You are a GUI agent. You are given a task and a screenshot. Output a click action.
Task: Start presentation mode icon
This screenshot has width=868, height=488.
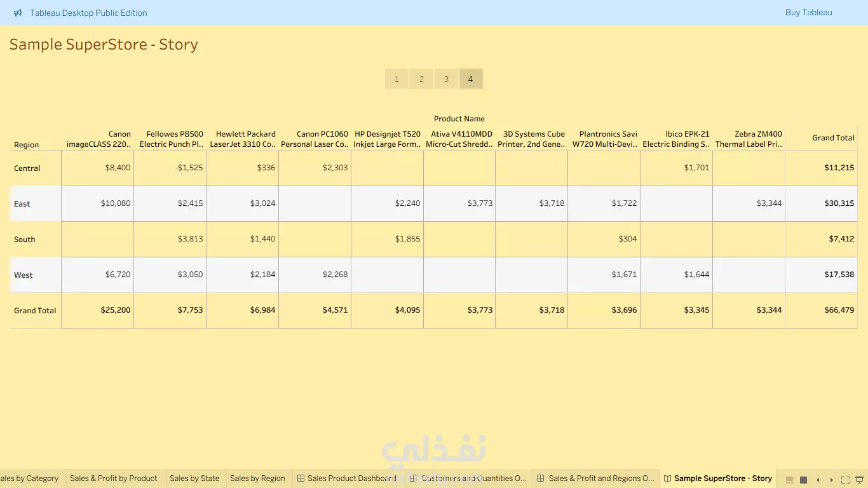pyautogui.click(x=859, y=480)
